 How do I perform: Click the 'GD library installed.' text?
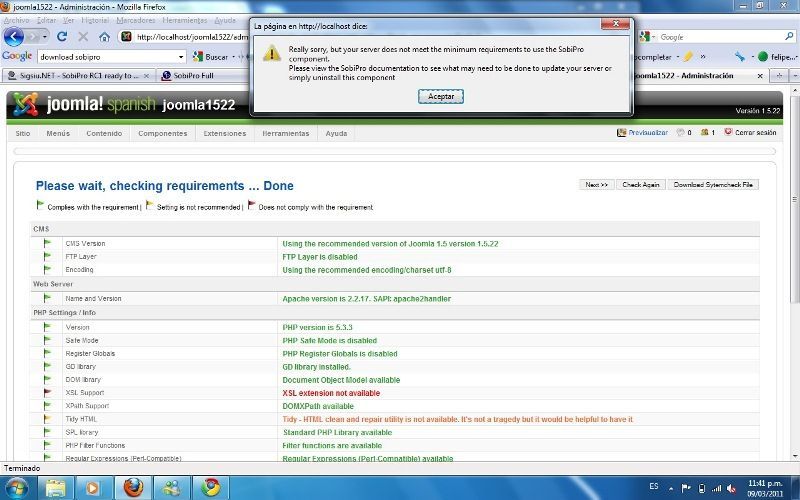tap(316, 367)
